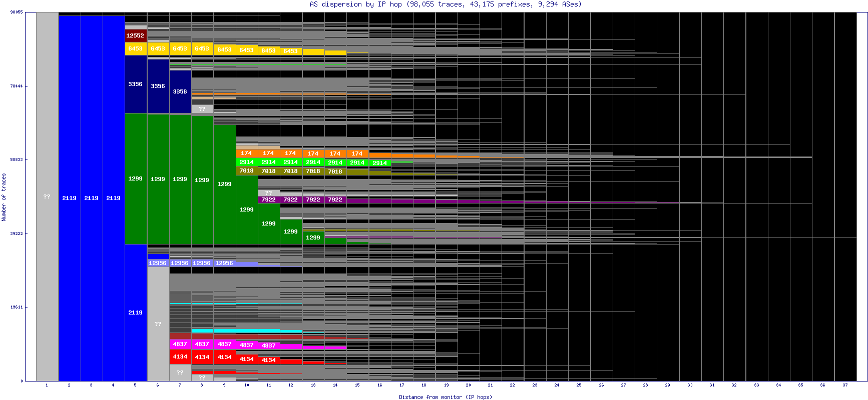868x400 pixels.
Task: Select the lavender 12956 block in hop 6 column
Action: click(x=158, y=263)
